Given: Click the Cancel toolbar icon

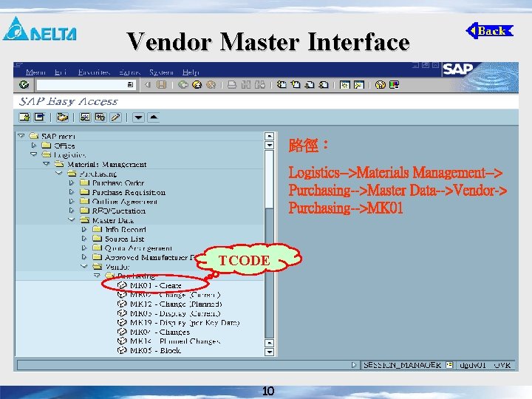Looking at the screenshot, I should (211, 84).
